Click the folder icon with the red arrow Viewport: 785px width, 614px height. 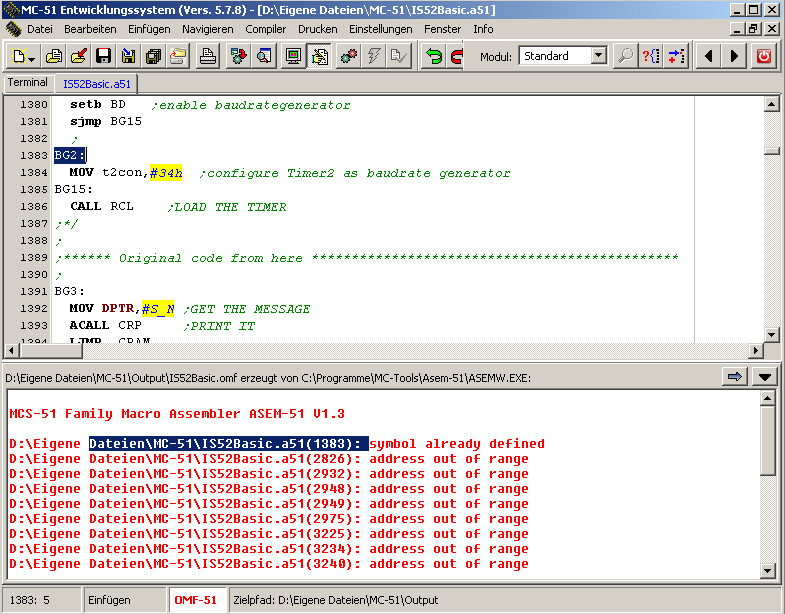(x=79, y=56)
